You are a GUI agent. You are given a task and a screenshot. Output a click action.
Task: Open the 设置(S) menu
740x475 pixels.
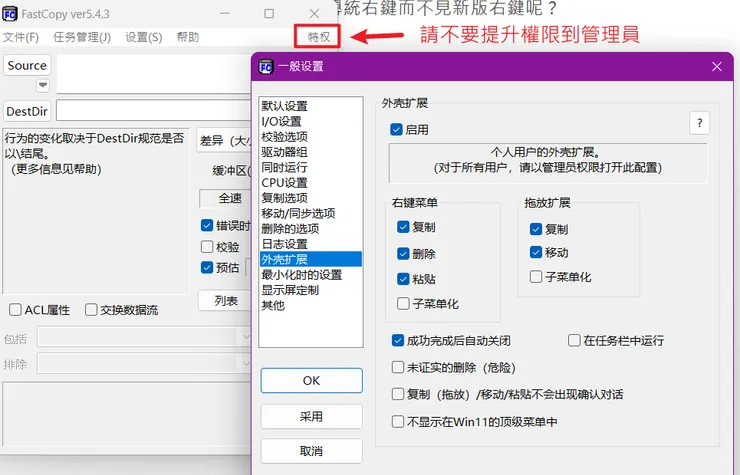tap(144, 37)
